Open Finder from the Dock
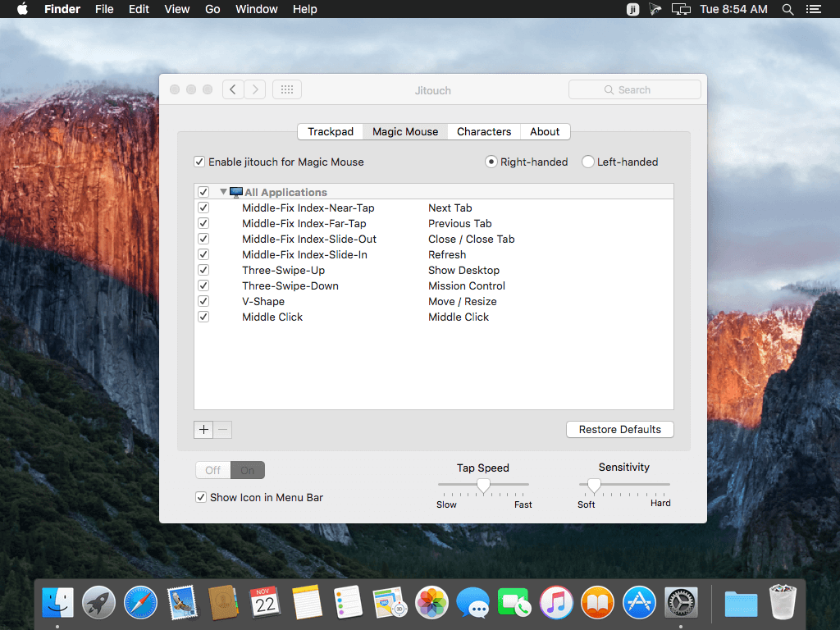This screenshot has height=630, width=840. pos(57,602)
